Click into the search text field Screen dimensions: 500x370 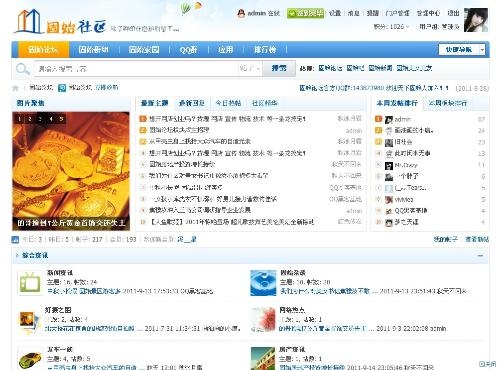[137, 69]
